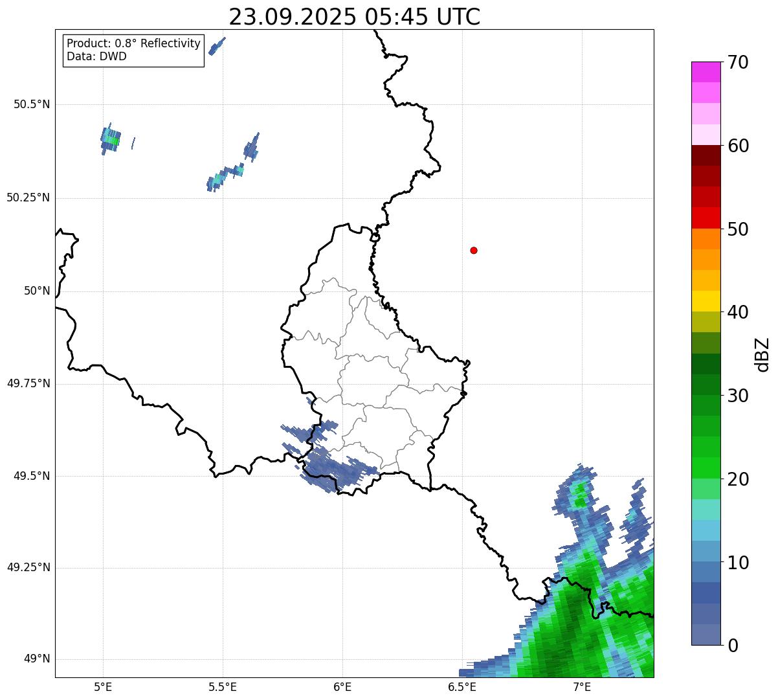The image size is (778, 700).
Task: Click the 7°E longitude label
Action: click(x=582, y=686)
